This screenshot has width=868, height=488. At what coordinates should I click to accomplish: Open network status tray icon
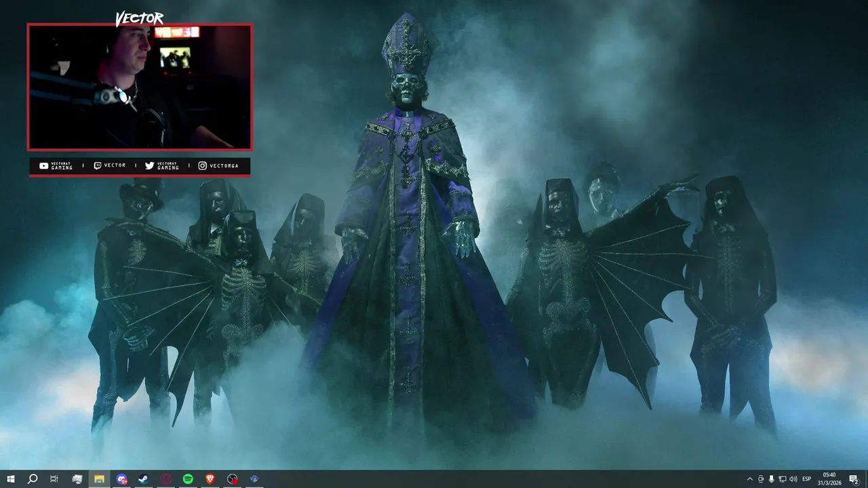[x=783, y=479]
